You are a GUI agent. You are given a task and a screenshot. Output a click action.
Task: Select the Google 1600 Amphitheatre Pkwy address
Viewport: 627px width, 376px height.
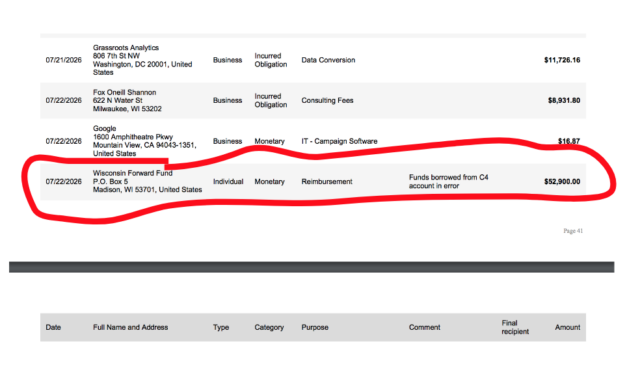point(145,141)
